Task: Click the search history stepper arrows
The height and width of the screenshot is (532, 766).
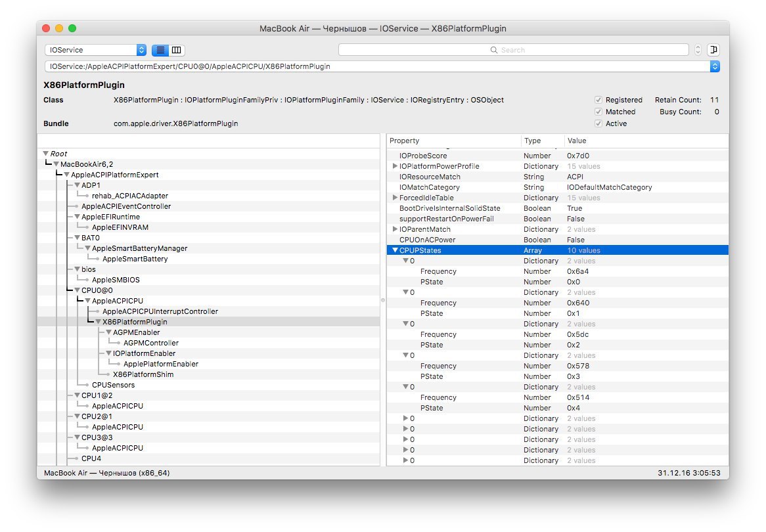Action: pos(698,50)
